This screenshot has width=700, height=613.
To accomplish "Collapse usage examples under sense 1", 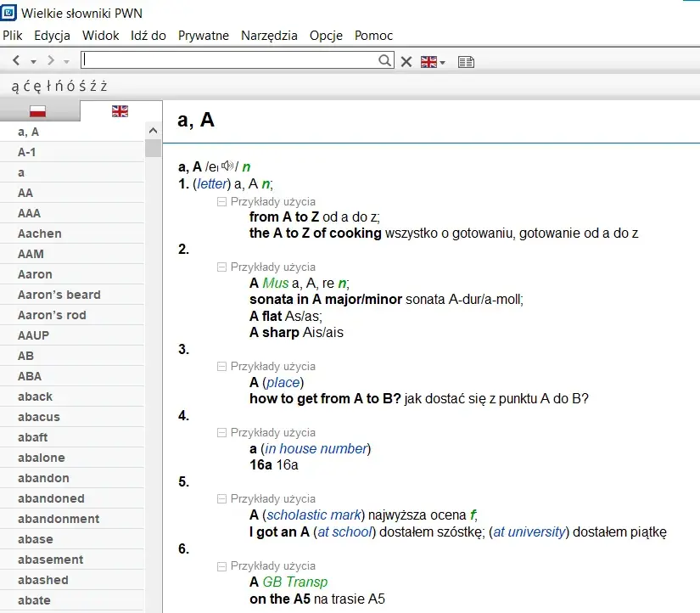I will point(221,202).
